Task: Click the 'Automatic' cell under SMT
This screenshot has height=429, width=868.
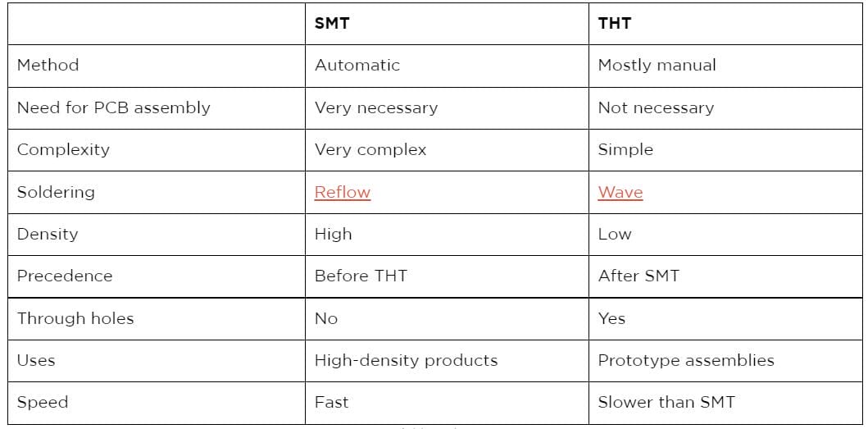Action: 357,65
